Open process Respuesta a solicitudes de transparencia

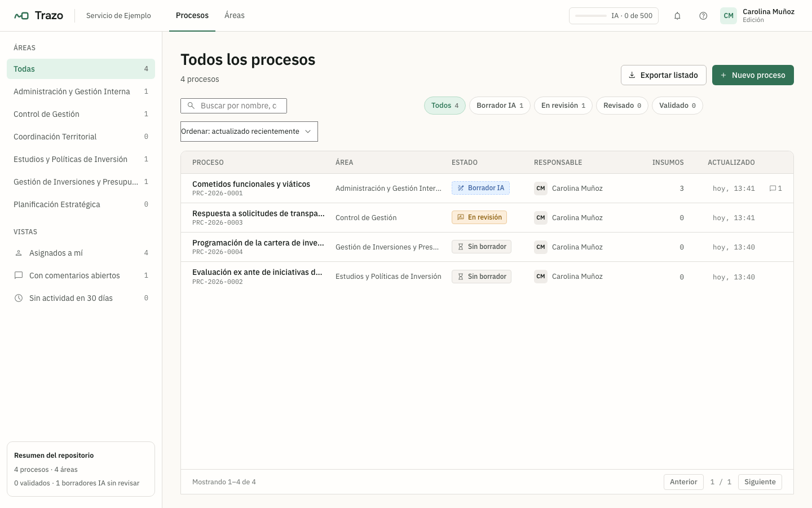pyautogui.click(x=258, y=213)
